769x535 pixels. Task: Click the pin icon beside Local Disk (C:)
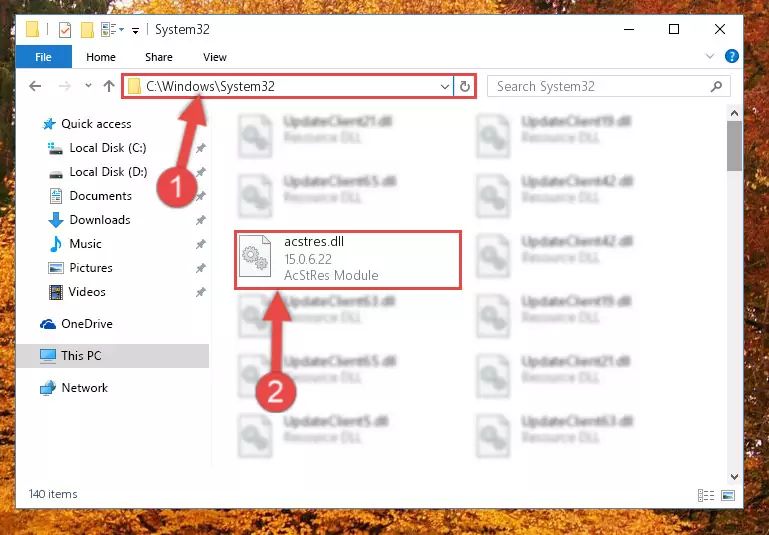pos(201,148)
